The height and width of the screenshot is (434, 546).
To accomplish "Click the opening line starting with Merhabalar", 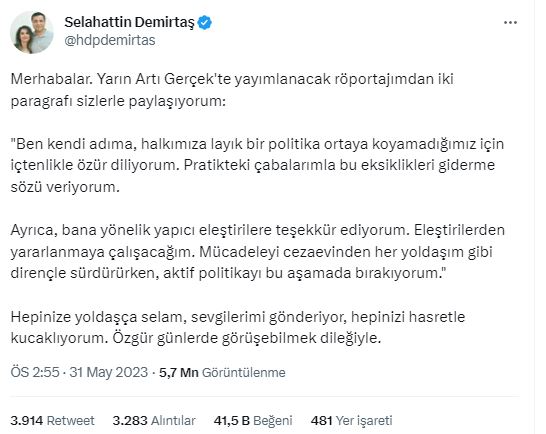I will pos(232,90).
